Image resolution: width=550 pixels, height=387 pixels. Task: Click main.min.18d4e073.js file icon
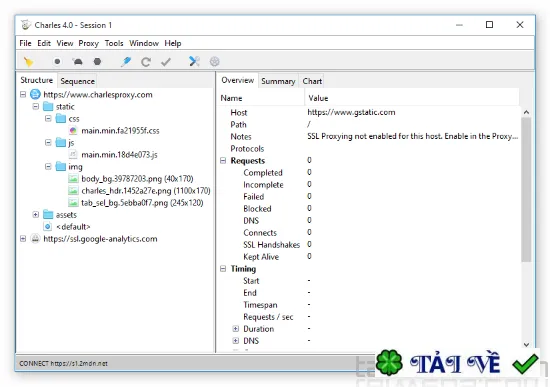[73, 154]
